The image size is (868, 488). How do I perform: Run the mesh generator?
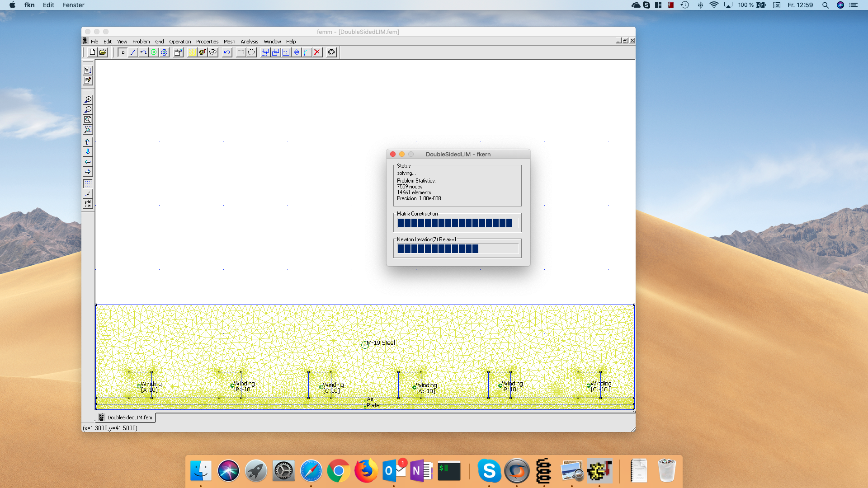point(192,52)
